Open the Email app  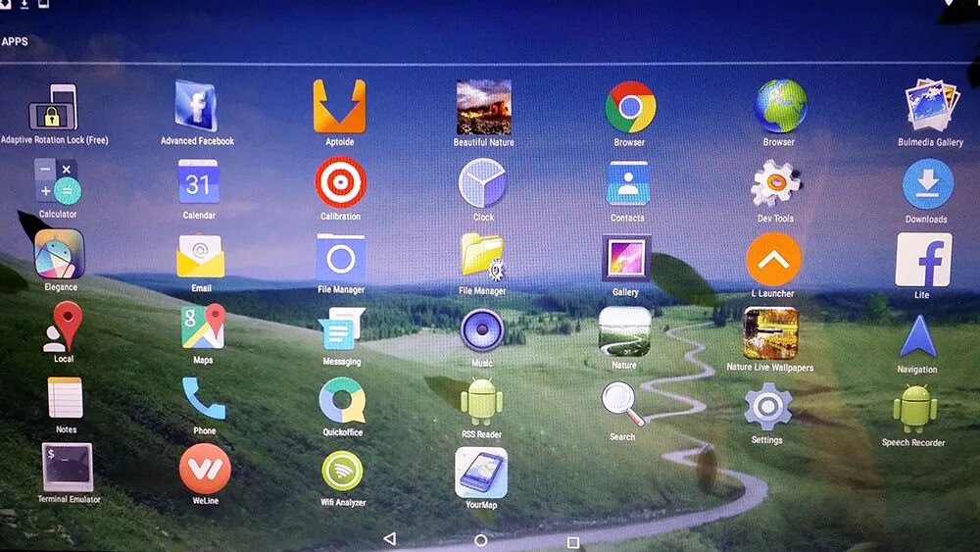pyautogui.click(x=200, y=256)
